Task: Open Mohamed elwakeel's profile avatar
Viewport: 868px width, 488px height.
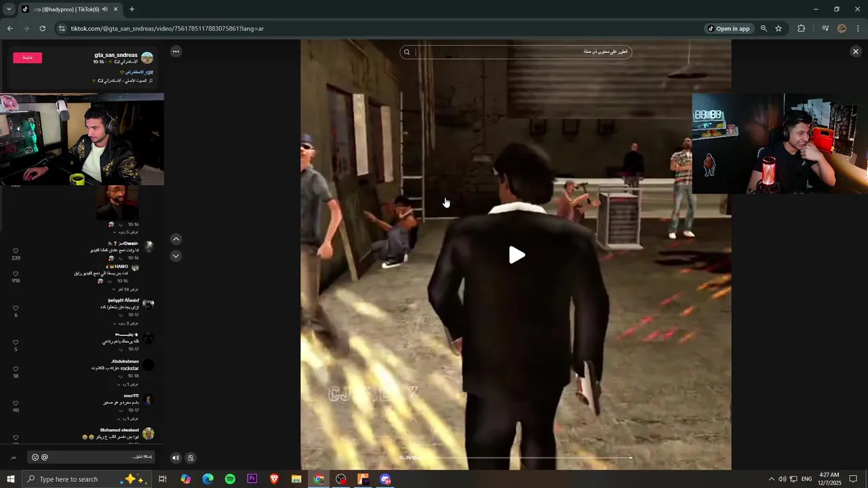Action: [x=148, y=433]
